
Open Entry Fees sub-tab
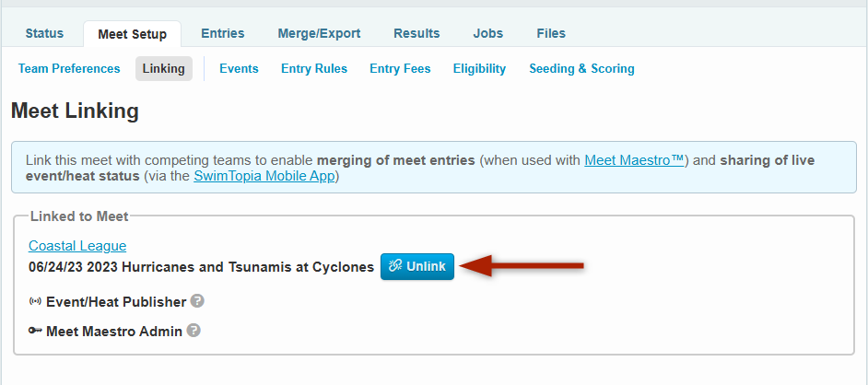[x=400, y=68]
